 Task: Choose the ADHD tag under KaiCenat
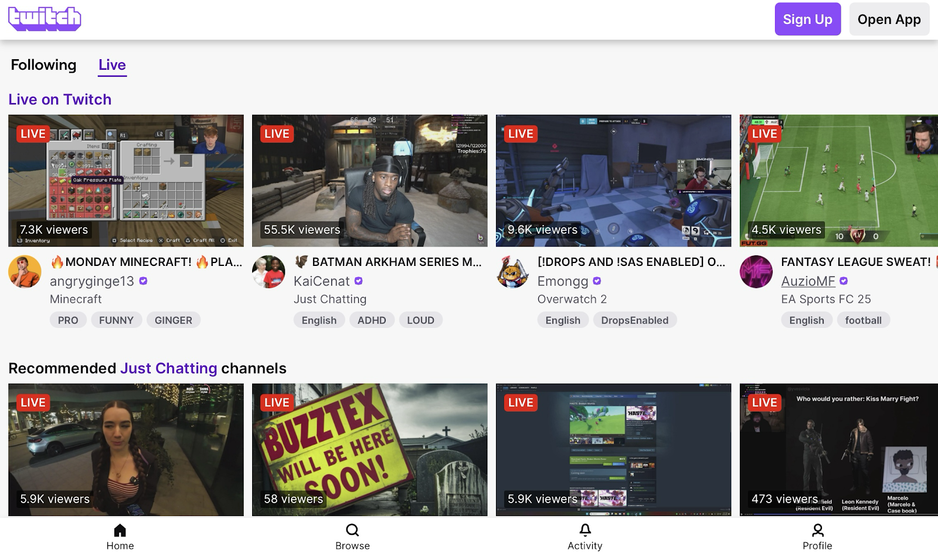372,320
